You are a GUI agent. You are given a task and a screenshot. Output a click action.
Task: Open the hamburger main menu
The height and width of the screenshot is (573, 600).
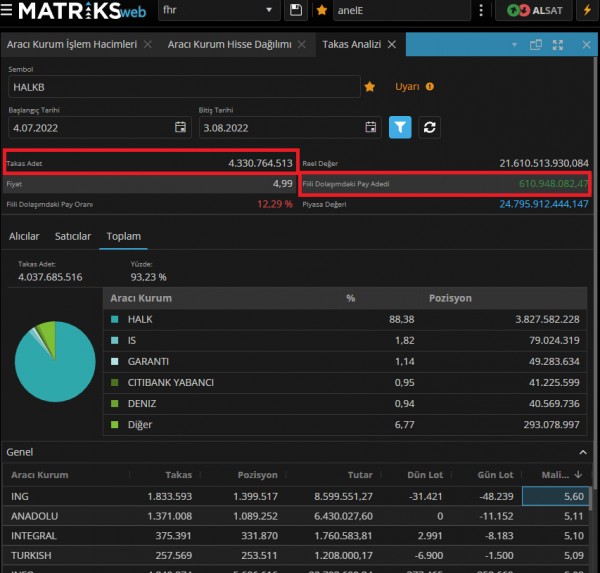tap(6, 10)
